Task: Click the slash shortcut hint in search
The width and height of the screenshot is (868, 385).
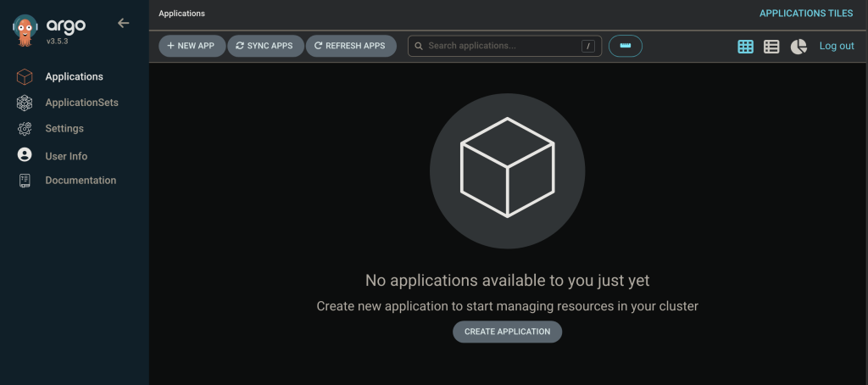Action: click(588, 46)
